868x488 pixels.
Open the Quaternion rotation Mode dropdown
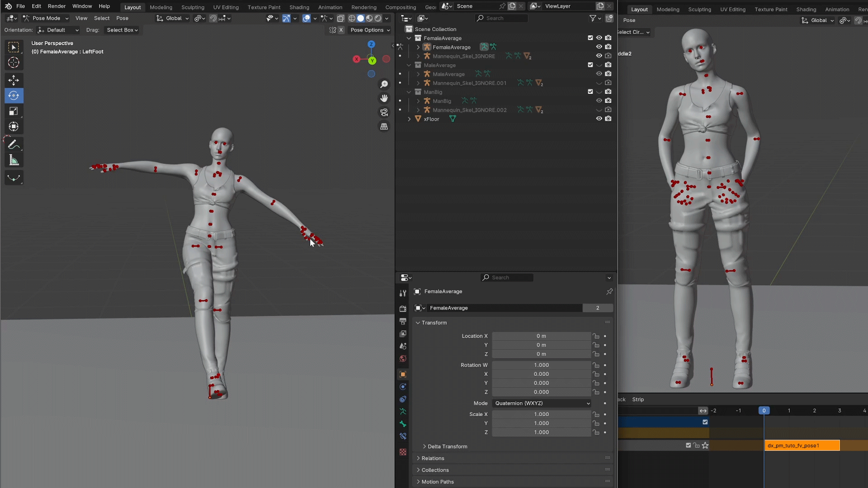[542, 403]
